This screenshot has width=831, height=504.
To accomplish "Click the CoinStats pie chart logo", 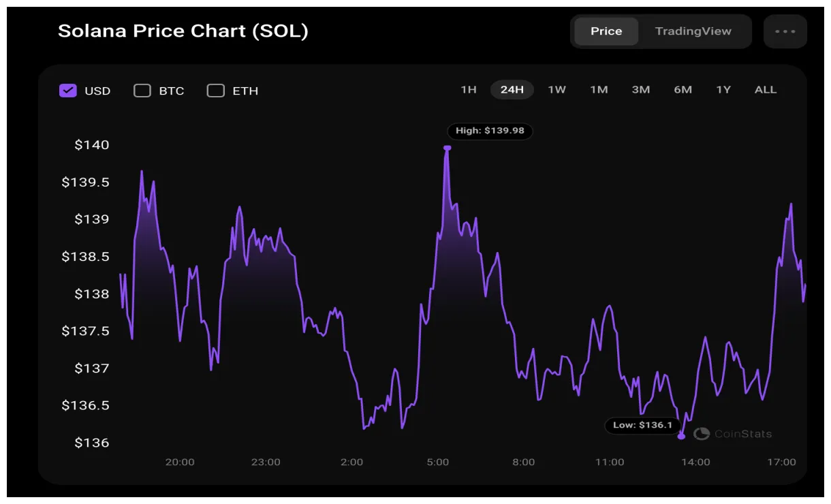I will click(701, 433).
